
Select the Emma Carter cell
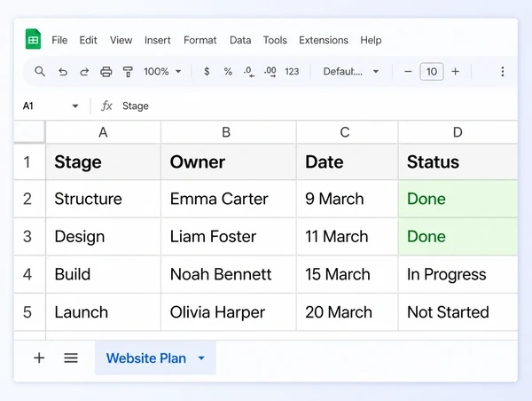[x=229, y=199]
